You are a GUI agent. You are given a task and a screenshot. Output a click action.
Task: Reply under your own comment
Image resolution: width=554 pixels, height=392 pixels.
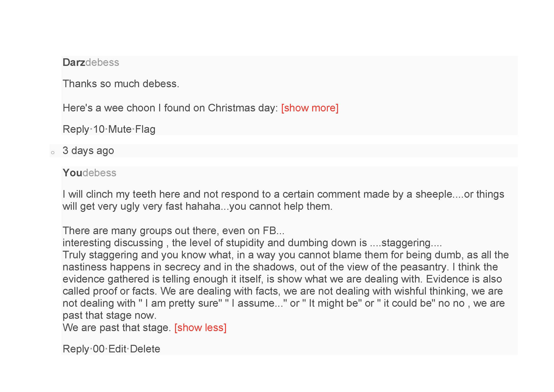click(76, 349)
